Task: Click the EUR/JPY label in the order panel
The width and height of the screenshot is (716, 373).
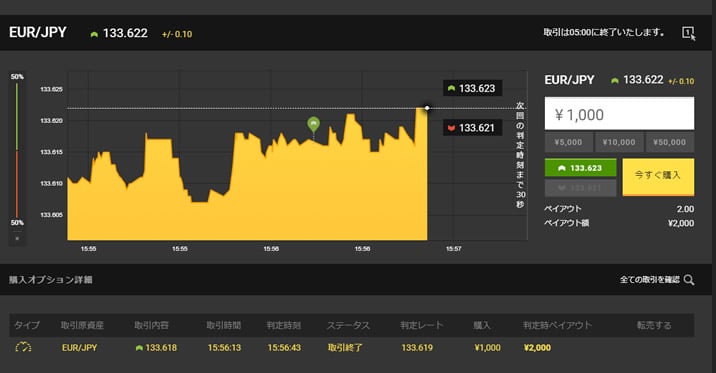Action: pos(569,80)
